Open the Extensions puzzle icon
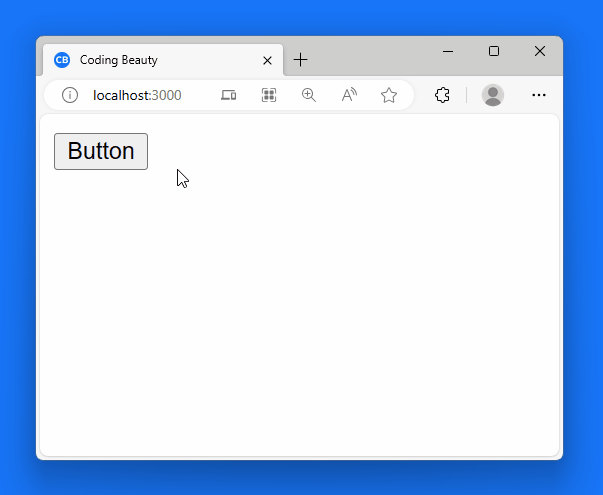 click(442, 95)
